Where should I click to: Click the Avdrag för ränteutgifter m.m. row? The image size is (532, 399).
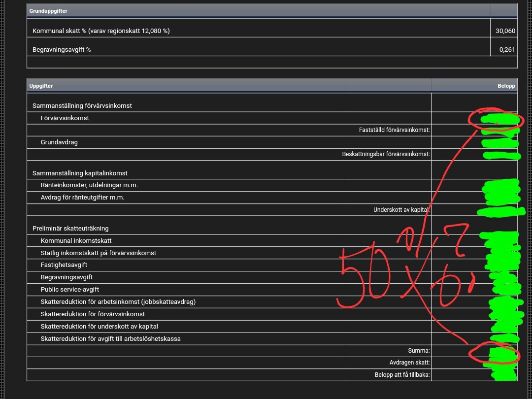point(82,198)
